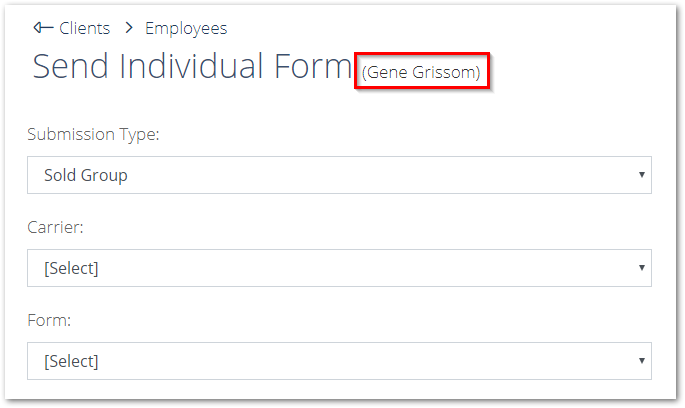The image size is (685, 408).
Task: Click the arrow on Submission Type dropdown
Action: point(640,175)
